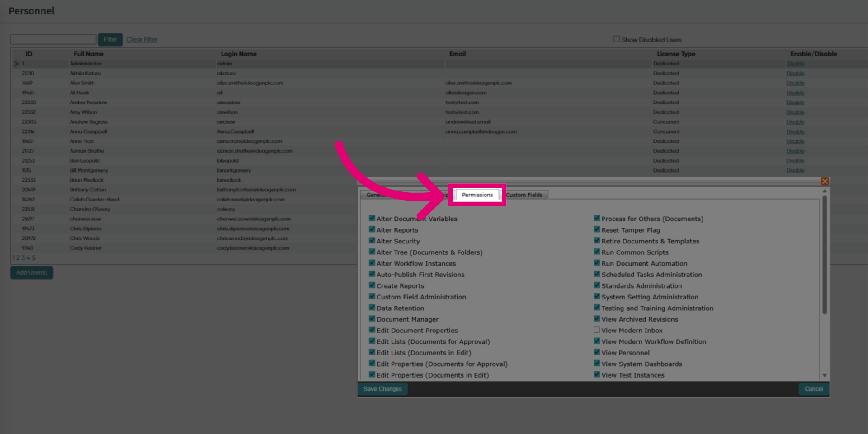Sort by the Email column header
868x434 pixels.
click(x=458, y=54)
